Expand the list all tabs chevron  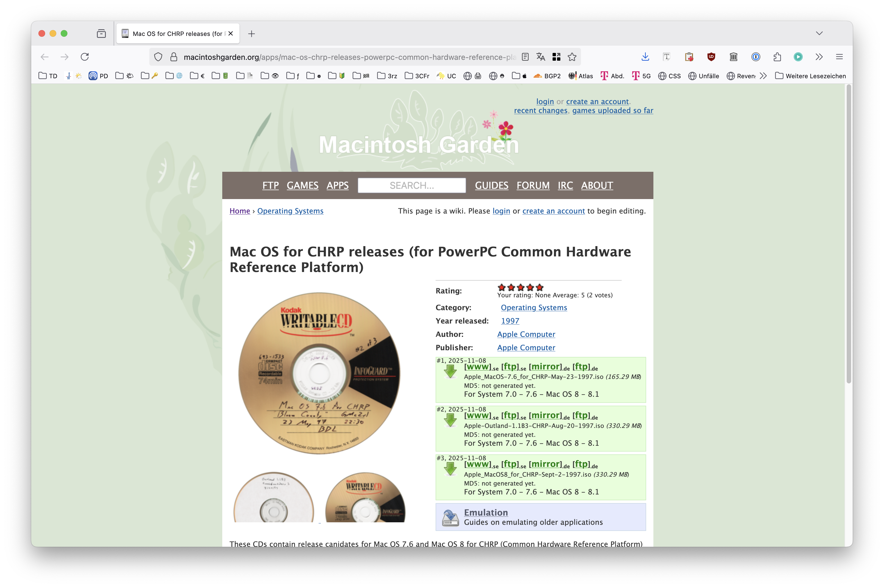819,33
